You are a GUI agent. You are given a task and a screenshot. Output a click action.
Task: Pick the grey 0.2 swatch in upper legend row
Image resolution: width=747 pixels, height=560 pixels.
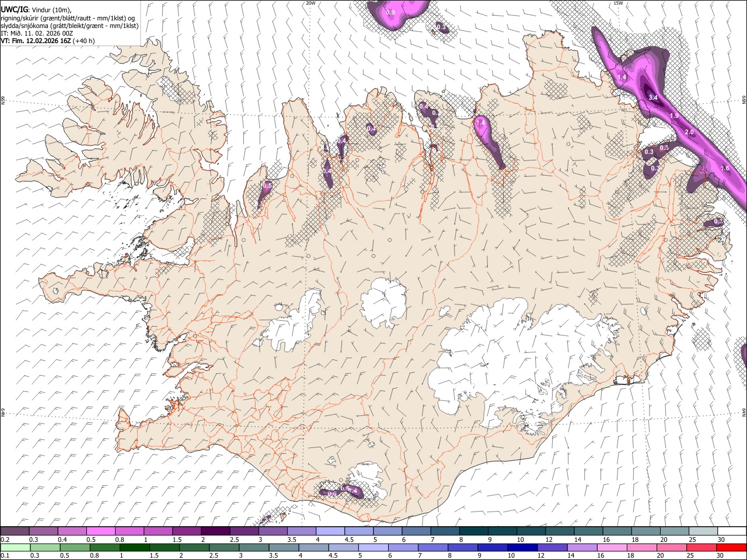point(15,531)
